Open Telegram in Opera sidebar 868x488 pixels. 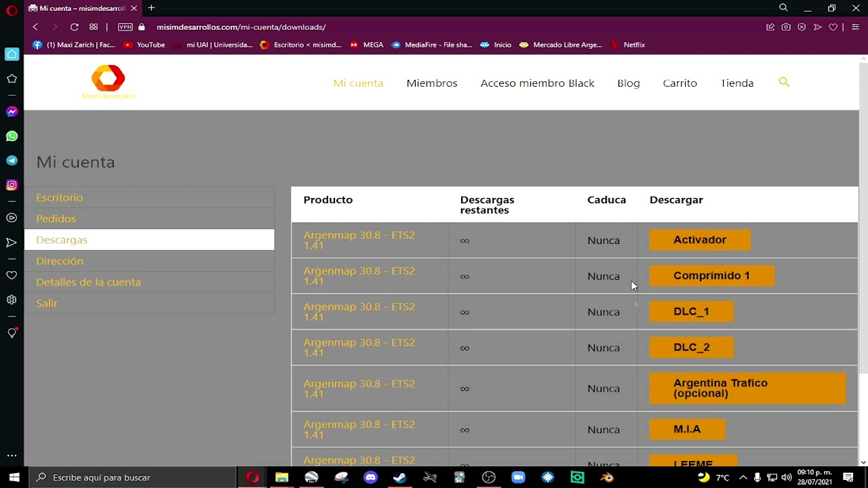12,161
